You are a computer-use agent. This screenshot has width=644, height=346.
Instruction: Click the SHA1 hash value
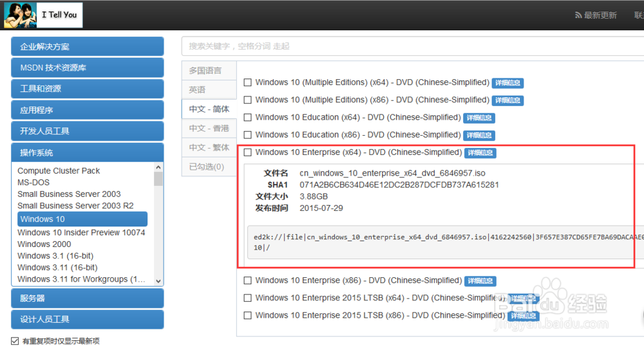(x=399, y=185)
